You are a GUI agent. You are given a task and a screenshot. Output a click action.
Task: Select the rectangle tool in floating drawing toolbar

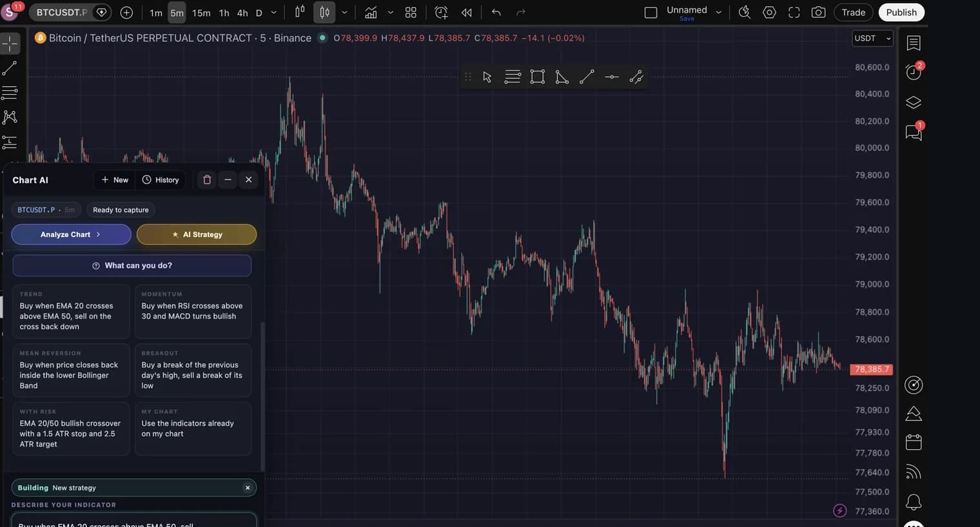pyautogui.click(x=537, y=77)
